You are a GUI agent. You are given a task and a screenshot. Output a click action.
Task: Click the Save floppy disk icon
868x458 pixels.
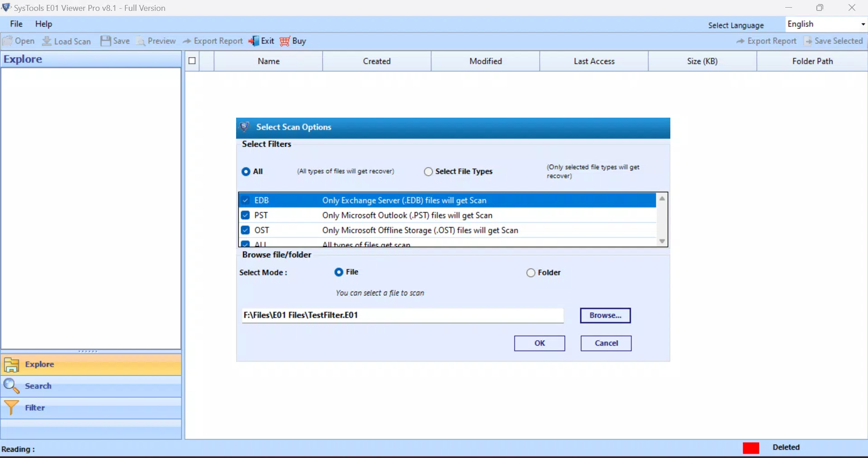(105, 41)
